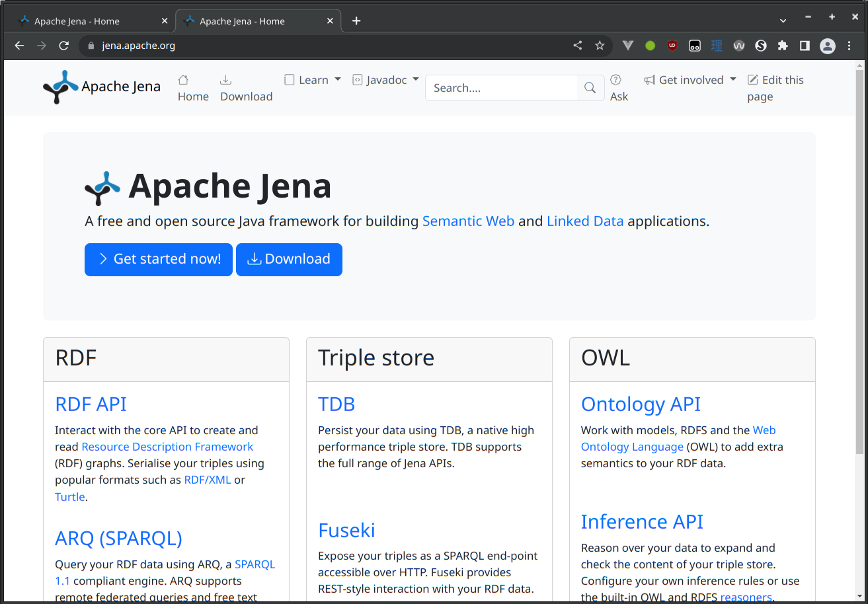This screenshot has height=604, width=868.
Task: Open the TDB heading link
Action: [336, 404]
